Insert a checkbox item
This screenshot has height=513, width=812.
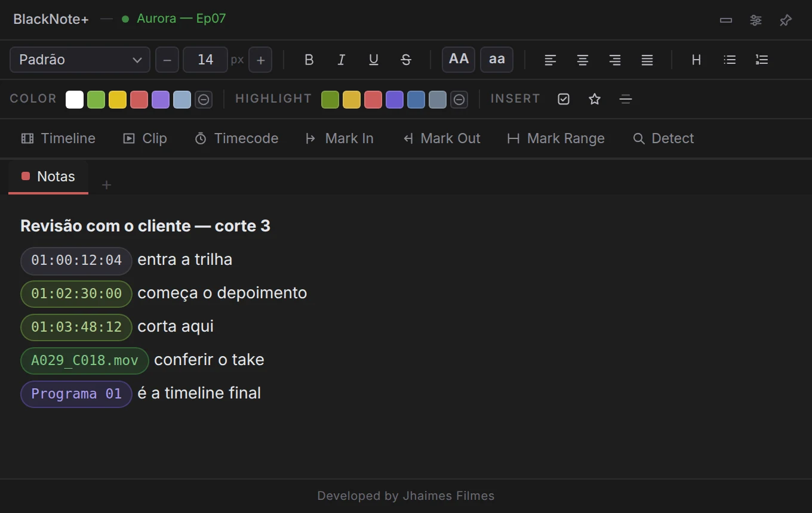pos(564,99)
